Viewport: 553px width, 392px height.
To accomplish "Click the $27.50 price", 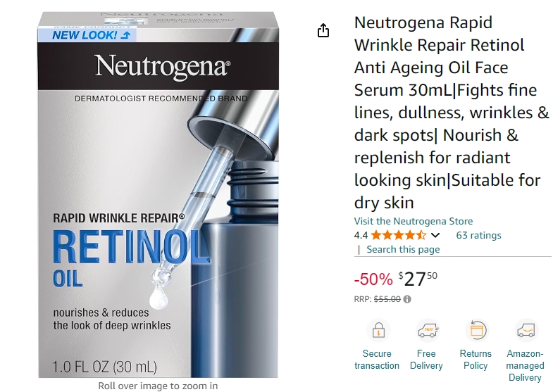I will (x=418, y=279).
